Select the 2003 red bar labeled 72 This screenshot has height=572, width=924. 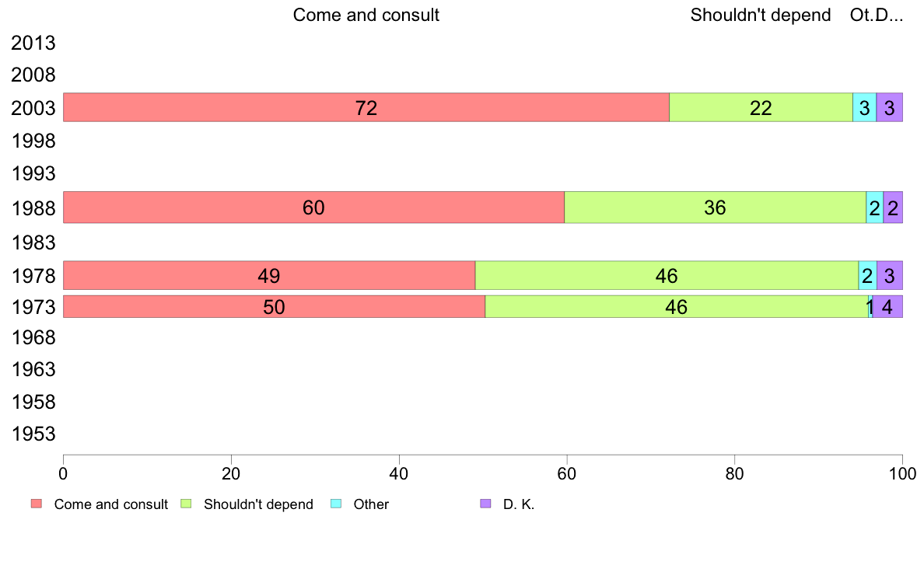[x=366, y=107]
